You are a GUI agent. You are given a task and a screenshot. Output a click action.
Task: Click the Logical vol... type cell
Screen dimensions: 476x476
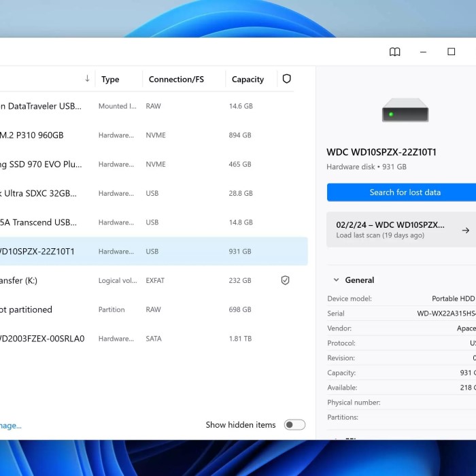pos(118,280)
